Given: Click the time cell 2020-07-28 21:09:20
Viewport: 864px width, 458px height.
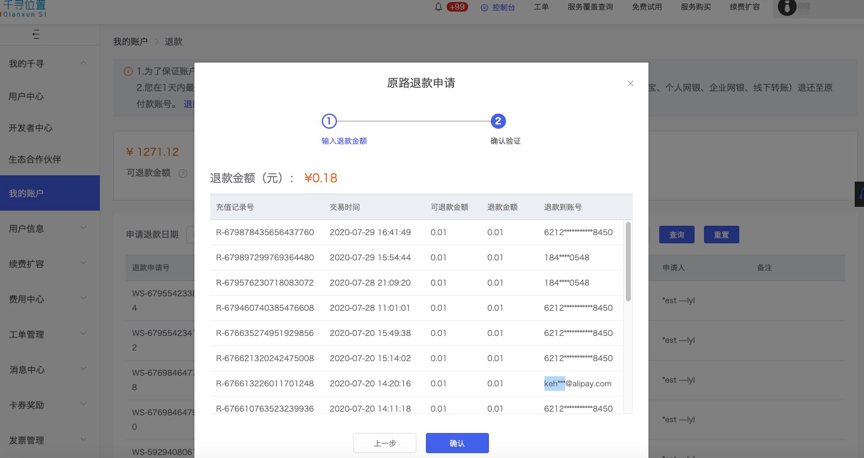Looking at the screenshot, I should [x=370, y=283].
